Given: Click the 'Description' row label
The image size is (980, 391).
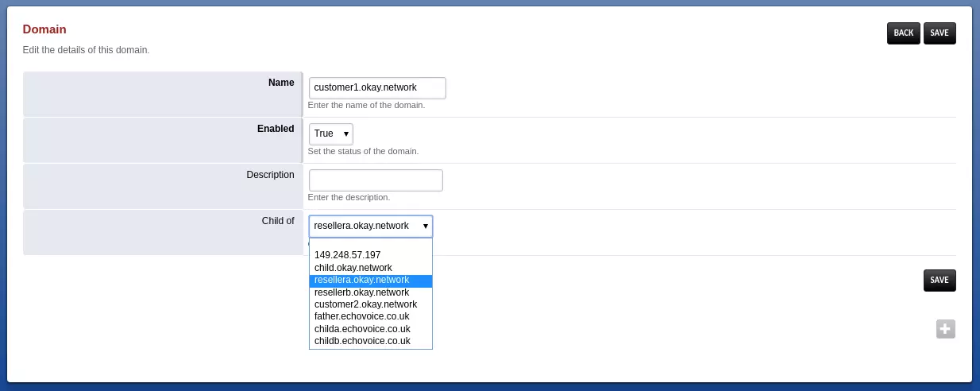Looking at the screenshot, I should coord(270,175).
